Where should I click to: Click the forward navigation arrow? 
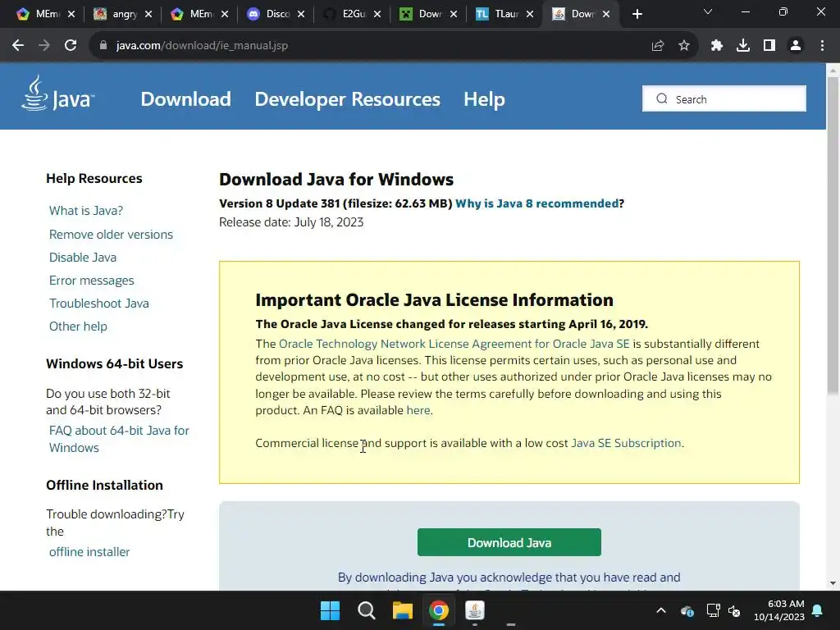tap(44, 46)
